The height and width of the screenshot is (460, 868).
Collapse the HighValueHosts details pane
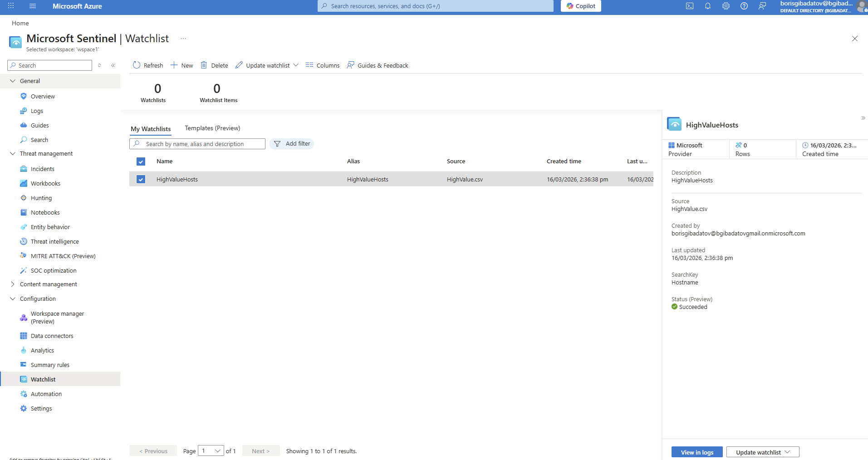pyautogui.click(x=863, y=118)
